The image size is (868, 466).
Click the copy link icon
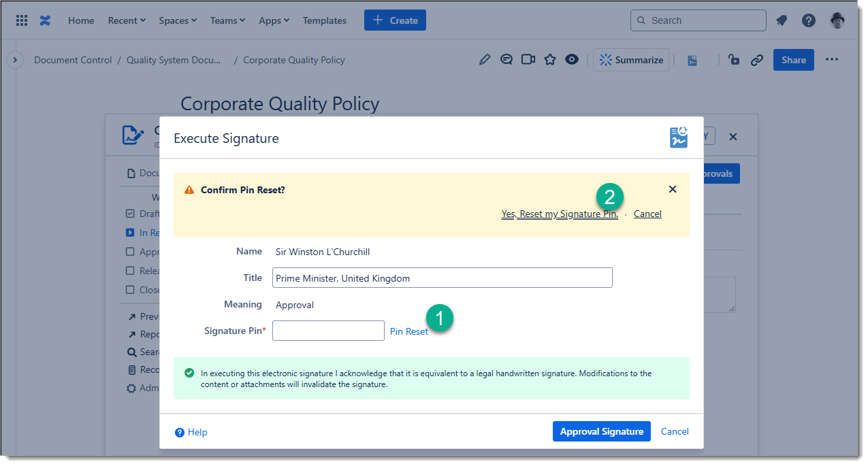click(756, 60)
